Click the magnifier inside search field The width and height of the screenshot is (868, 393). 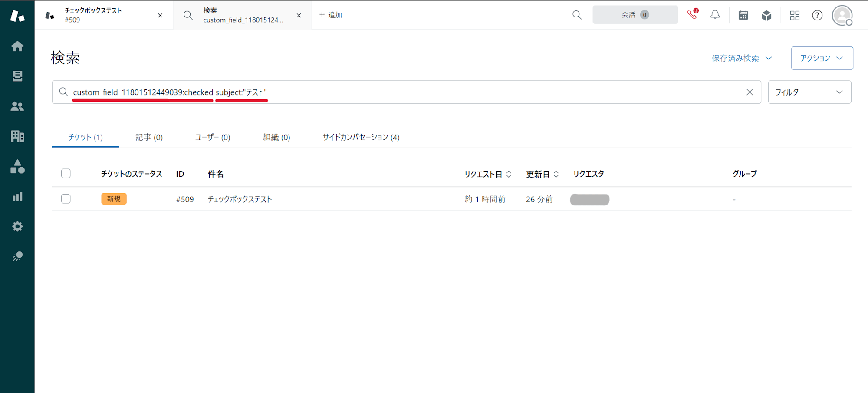pyautogui.click(x=63, y=92)
